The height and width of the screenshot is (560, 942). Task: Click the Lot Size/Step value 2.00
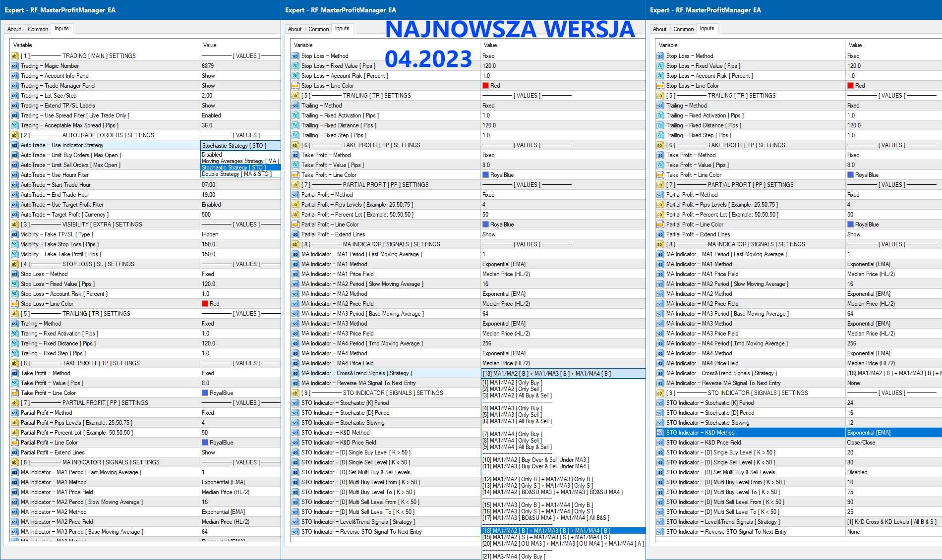(x=207, y=96)
